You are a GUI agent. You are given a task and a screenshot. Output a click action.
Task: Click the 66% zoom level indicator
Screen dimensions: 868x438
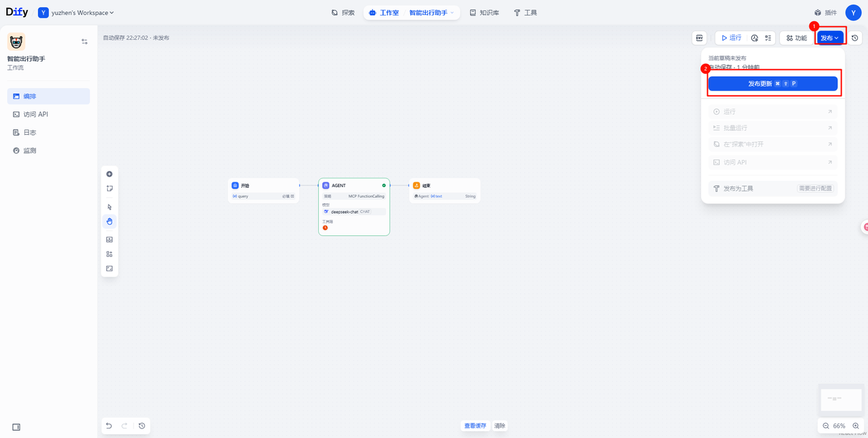pyautogui.click(x=840, y=426)
